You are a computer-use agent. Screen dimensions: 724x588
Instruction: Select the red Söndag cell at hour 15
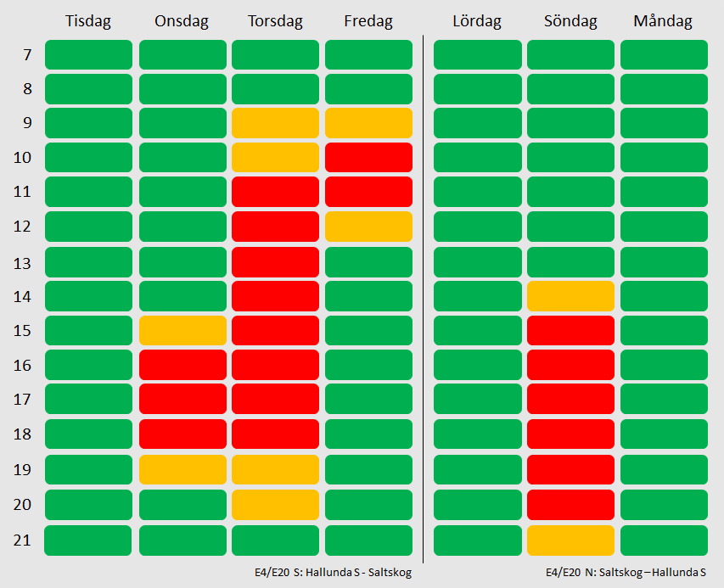[570, 330]
